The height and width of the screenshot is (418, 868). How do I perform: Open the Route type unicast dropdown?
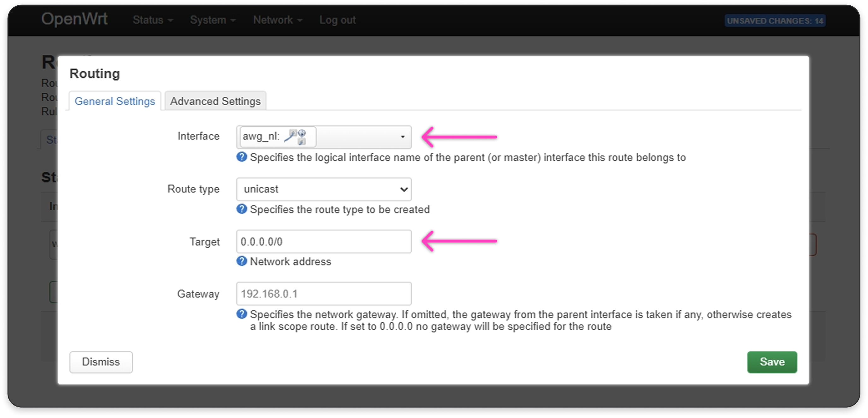coord(323,189)
